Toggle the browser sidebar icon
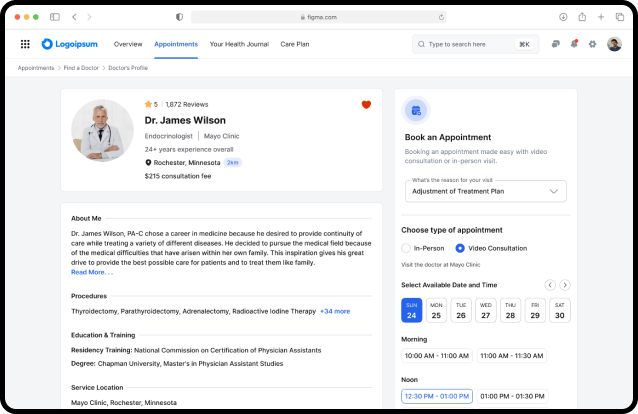Screen dimensions: 638x414 55,17
